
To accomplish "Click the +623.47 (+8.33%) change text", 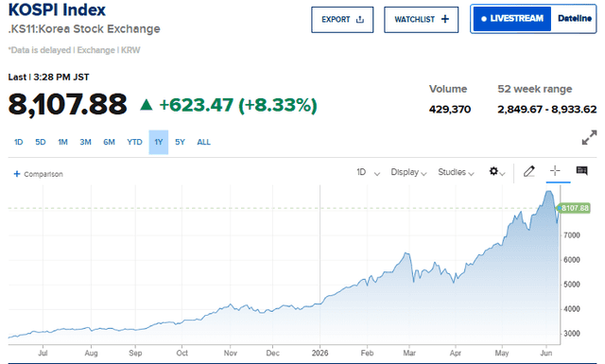I will click(238, 105).
